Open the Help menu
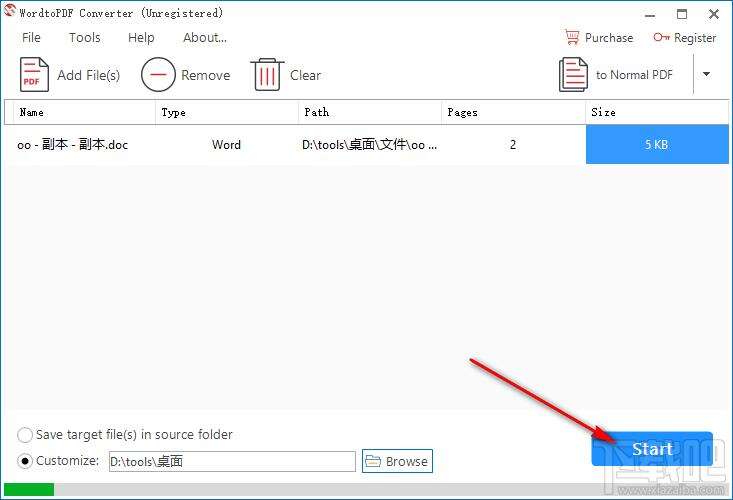 [141, 37]
